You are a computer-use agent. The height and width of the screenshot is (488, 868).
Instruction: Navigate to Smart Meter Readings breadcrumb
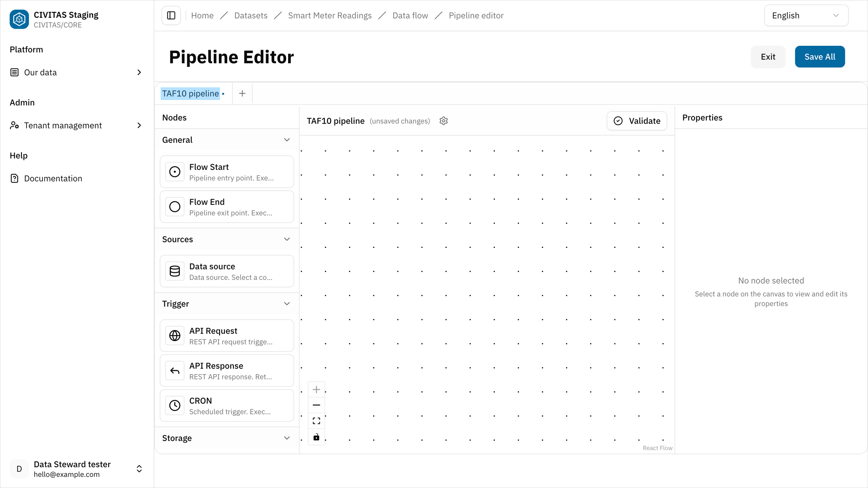[330, 15]
